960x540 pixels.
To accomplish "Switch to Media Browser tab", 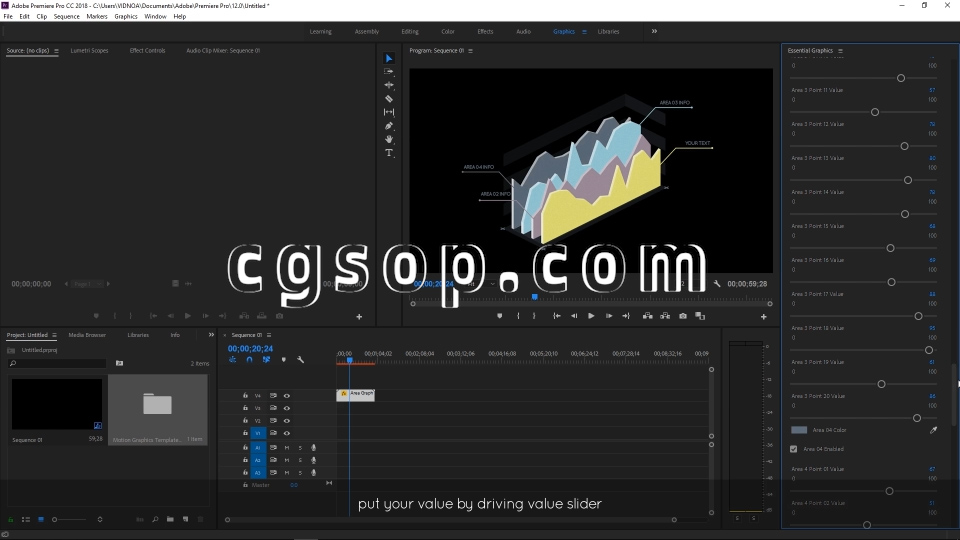I will pyautogui.click(x=87, y=335).
